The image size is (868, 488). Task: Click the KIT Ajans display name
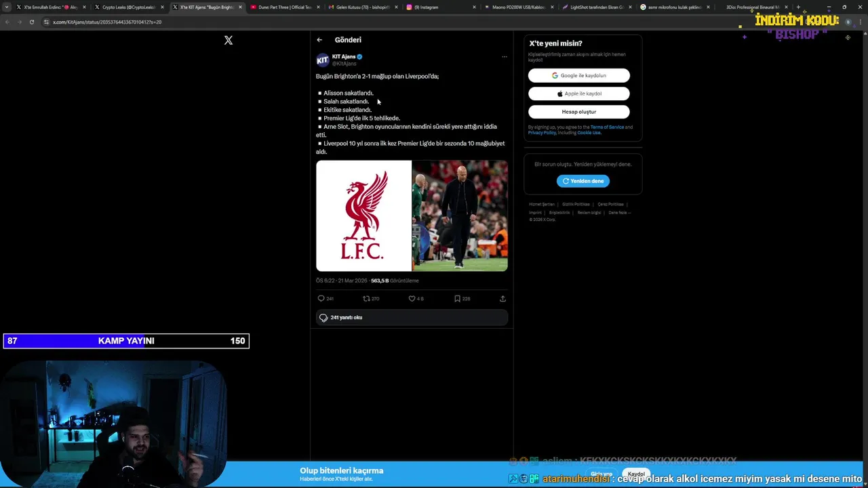pos(344,57)
